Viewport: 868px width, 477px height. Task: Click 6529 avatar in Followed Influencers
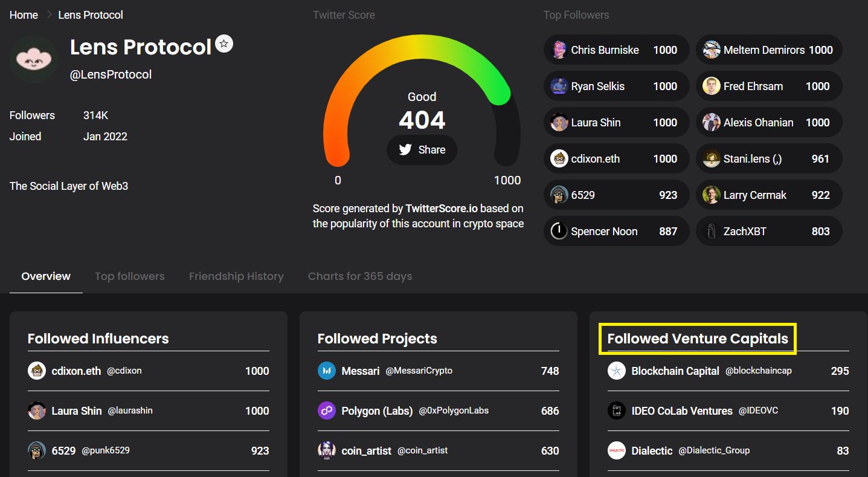coord(37,451)
